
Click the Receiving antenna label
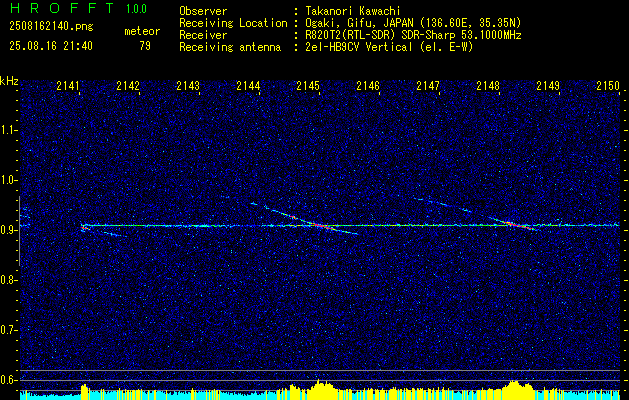point(230,47)
